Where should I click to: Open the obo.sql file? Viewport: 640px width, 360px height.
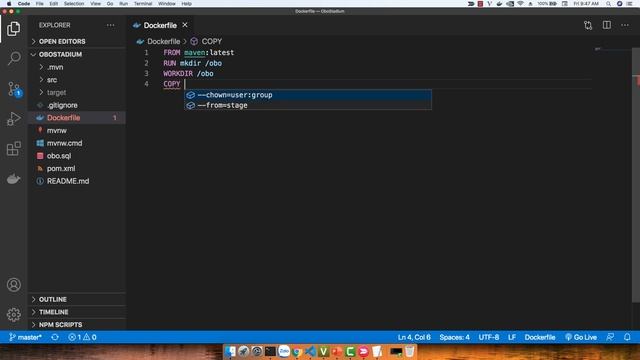(x=77, y=156)
